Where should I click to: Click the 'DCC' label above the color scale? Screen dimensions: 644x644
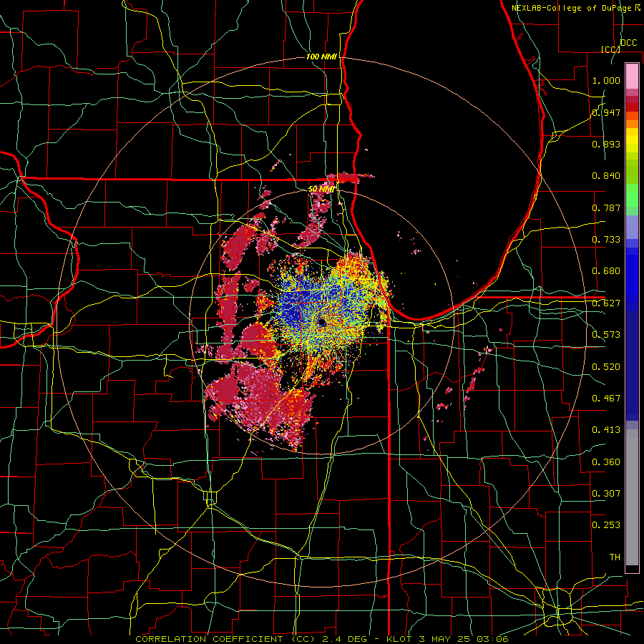pyautogui.click(x=628, y=43)
